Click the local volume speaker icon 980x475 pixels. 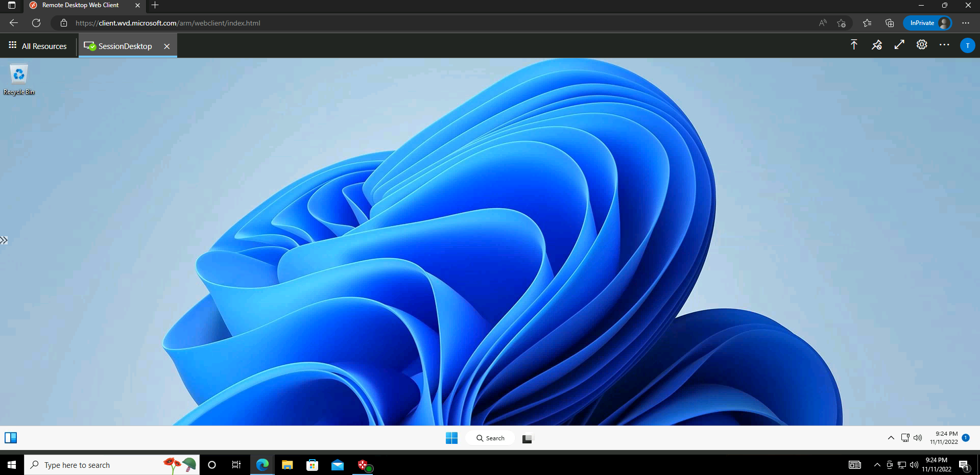point(914,465)
